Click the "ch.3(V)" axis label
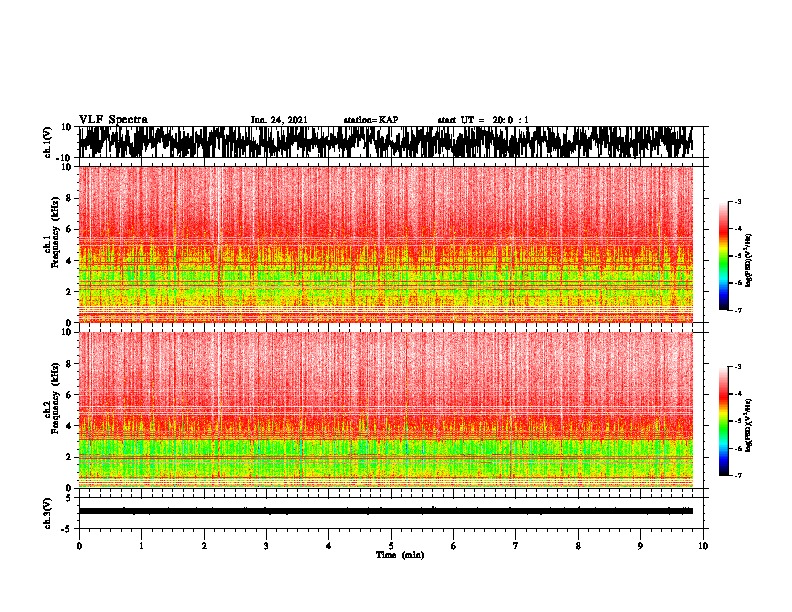Image resolution: width=792 pixels, height=612 pixels. (x=48, y=513)
